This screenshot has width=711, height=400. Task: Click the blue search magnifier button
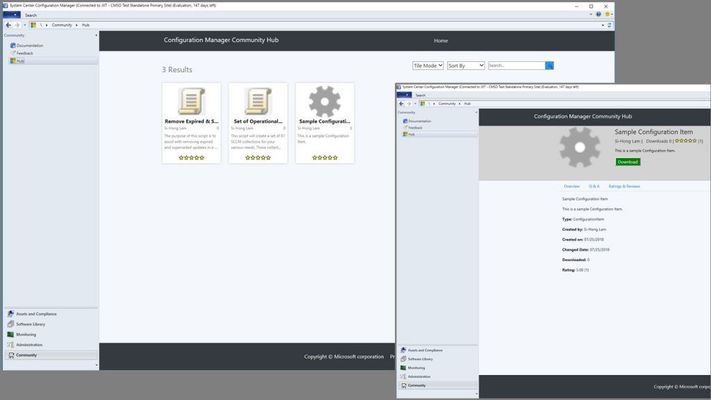coord(549,66)
